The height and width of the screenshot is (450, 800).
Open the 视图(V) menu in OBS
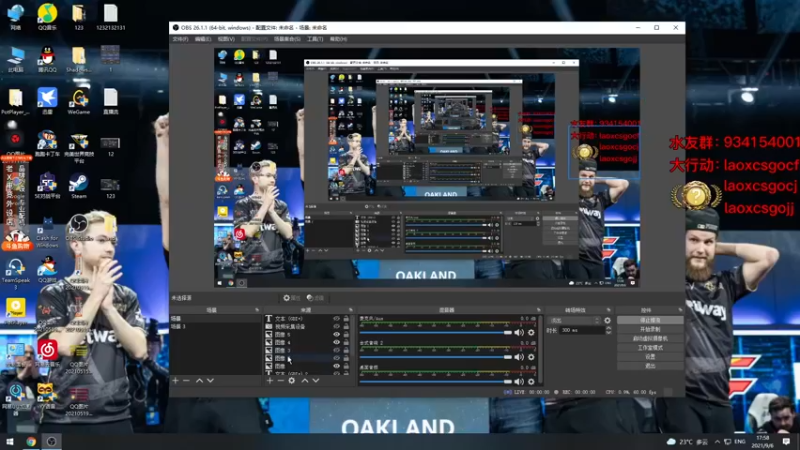226,39
